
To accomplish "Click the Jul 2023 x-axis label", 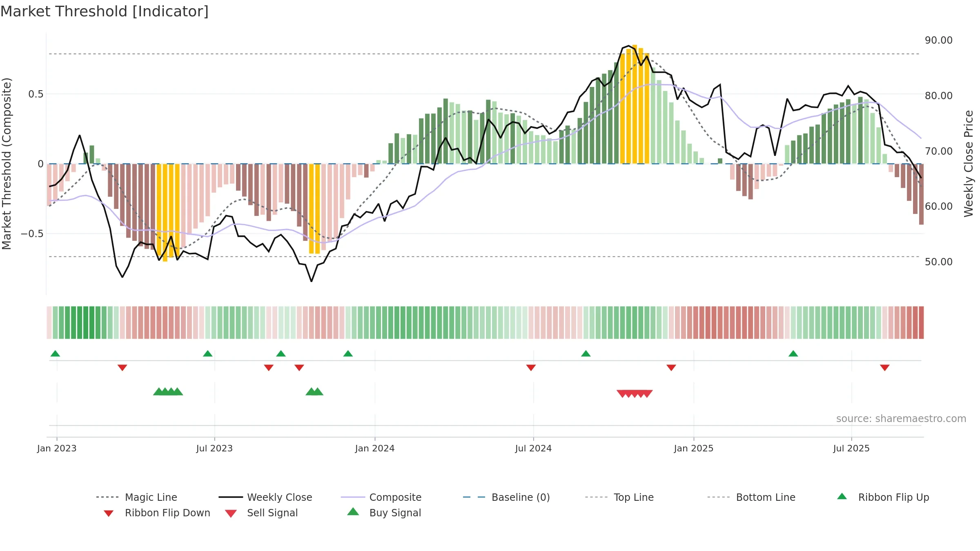I will (x=214, y=448).
